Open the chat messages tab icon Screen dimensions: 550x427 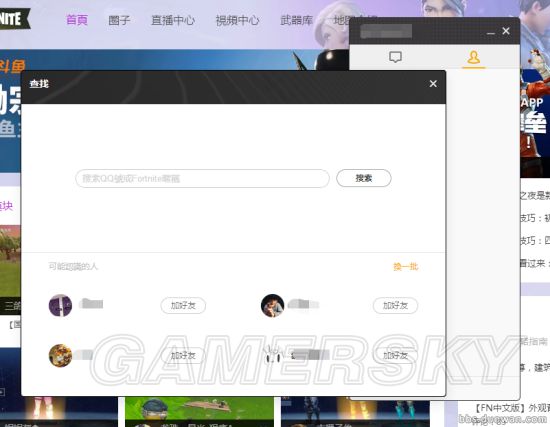[x=395, y=57]
